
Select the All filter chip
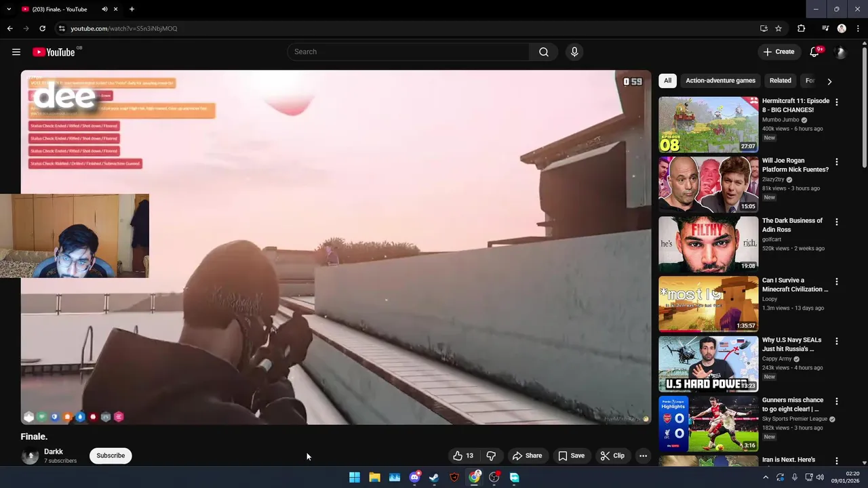tap(667, 81)
